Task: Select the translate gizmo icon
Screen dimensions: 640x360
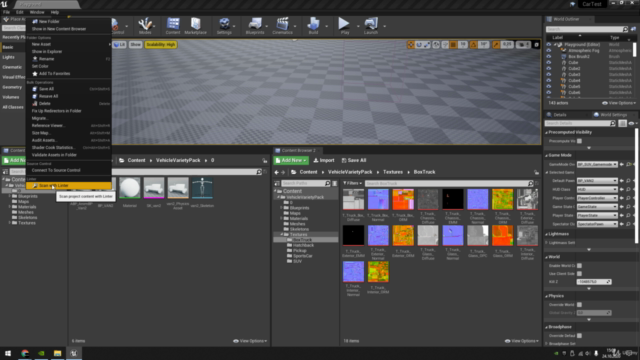Action: pyautogui.click(x=411, y=45)
